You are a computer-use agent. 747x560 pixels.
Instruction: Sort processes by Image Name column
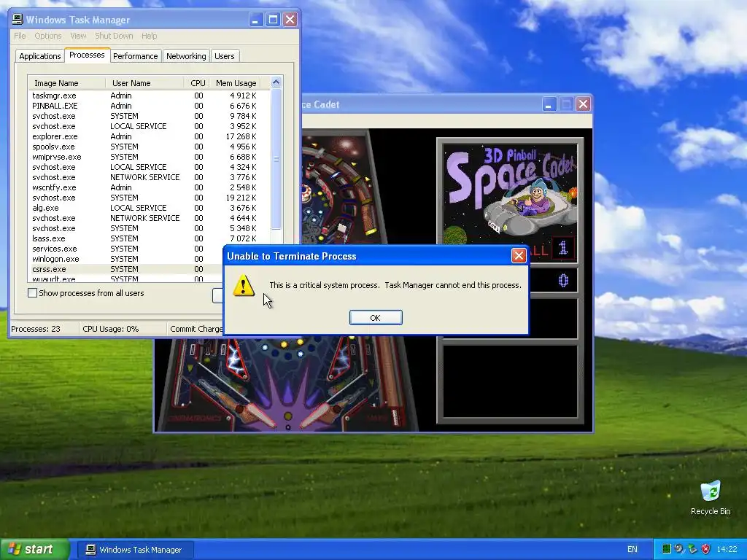point(66,83)
